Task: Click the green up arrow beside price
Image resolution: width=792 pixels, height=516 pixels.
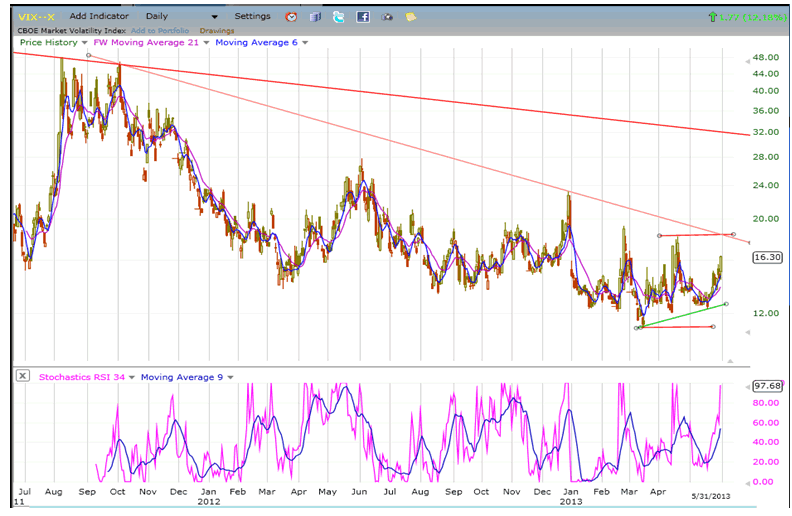Action: (711, 17)
